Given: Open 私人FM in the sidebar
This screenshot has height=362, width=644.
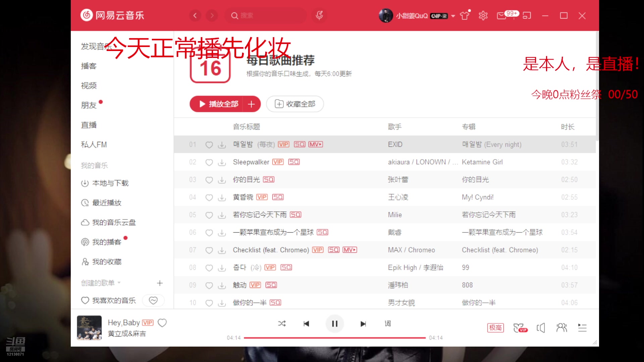Looking at the screenshot, I should pos(94,145).
